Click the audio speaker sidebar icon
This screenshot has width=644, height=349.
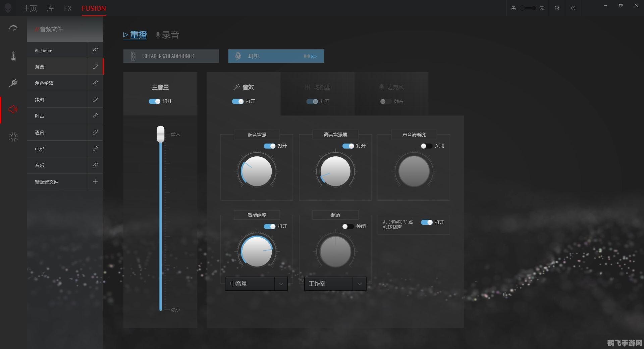click(x=13, y=109)
